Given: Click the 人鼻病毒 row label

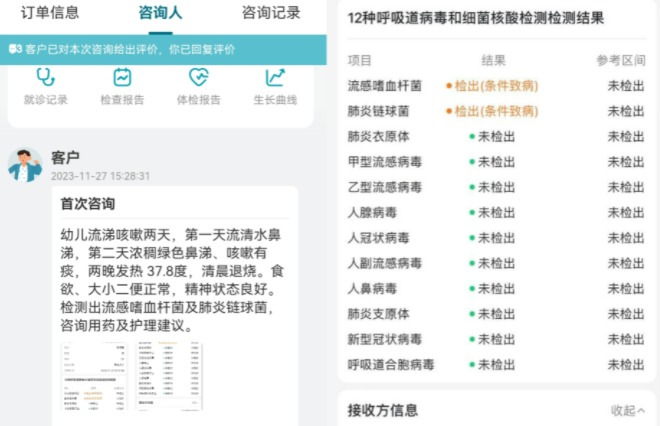Looking at the screenshot, I should click(x=372, y=288).
